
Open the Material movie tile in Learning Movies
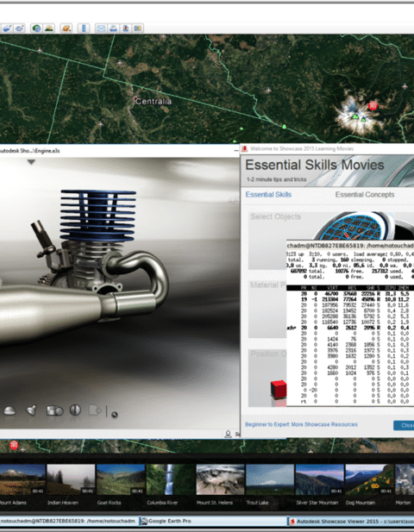[x=267, y=309]
